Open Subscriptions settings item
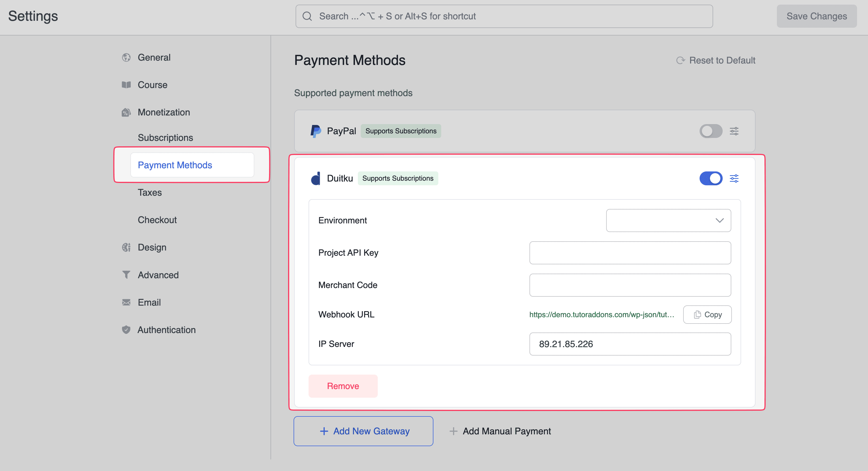The height and width of the screenshot is (471, 868). point(165,138)
